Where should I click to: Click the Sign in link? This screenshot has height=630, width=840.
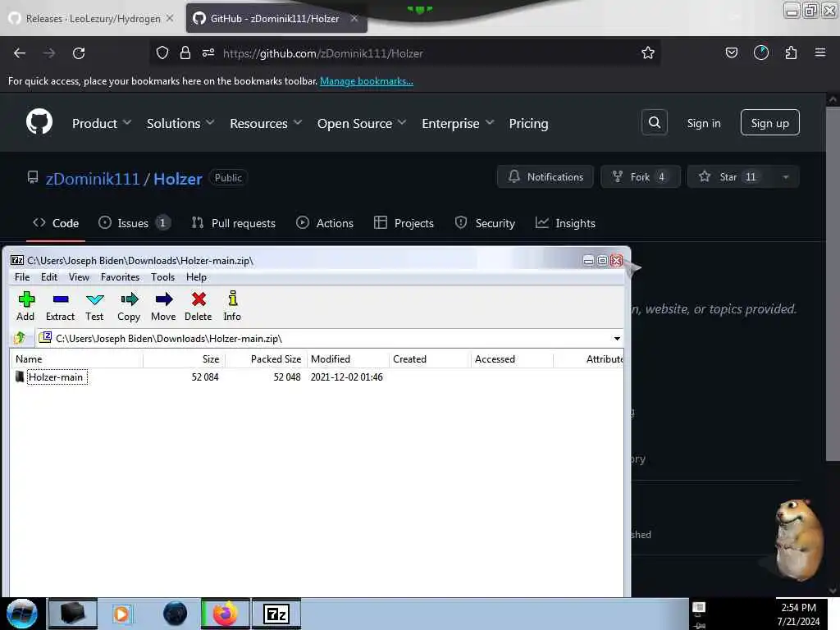pyautogui.click(x=703, y=123)
